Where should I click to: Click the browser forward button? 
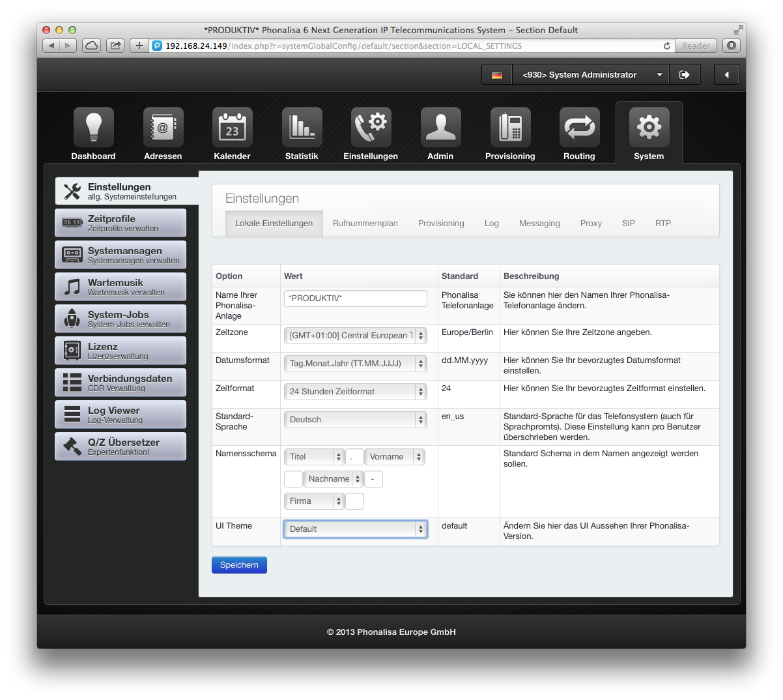(68, 46)
